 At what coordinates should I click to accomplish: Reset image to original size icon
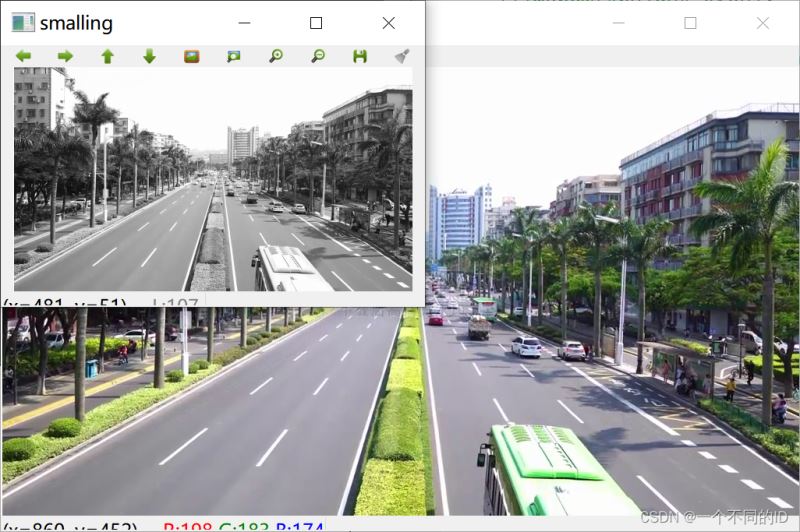[x=192, y=56]
